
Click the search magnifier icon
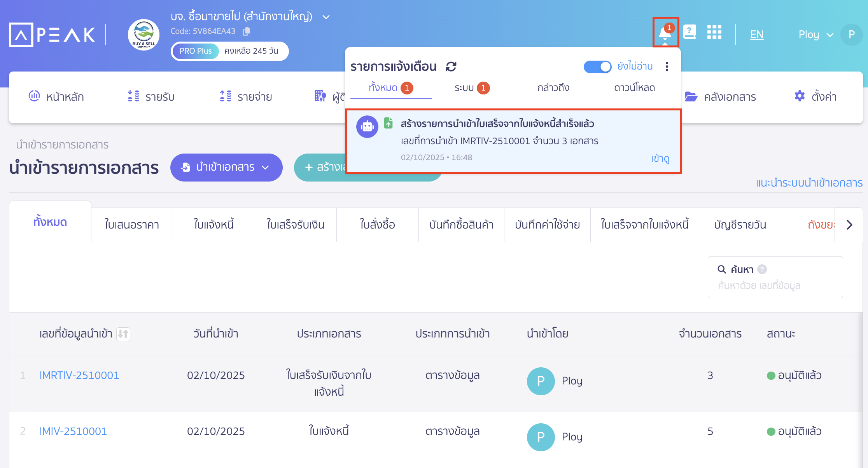pyautogui.click(x=722, y=269)
